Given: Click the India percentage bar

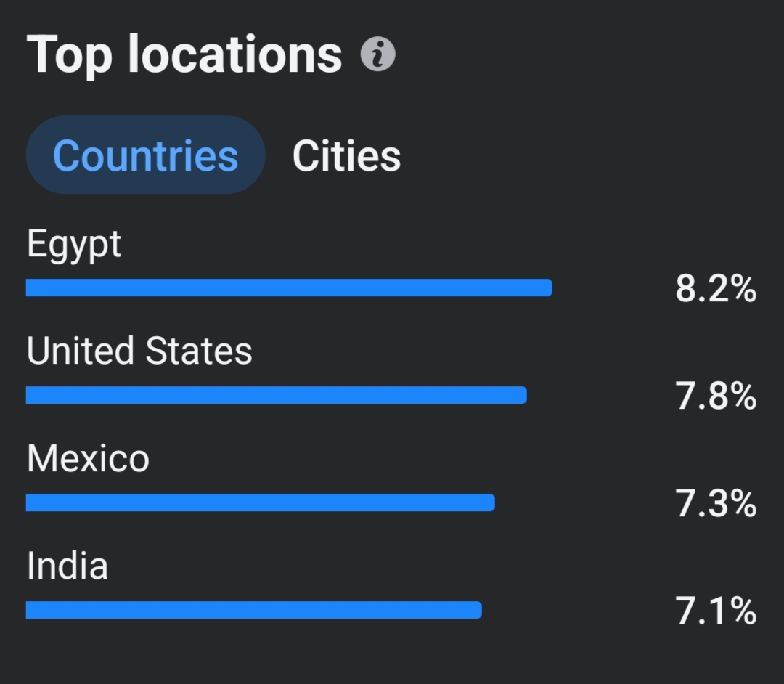Looking at the screenshot, I should tap(254, 610).
